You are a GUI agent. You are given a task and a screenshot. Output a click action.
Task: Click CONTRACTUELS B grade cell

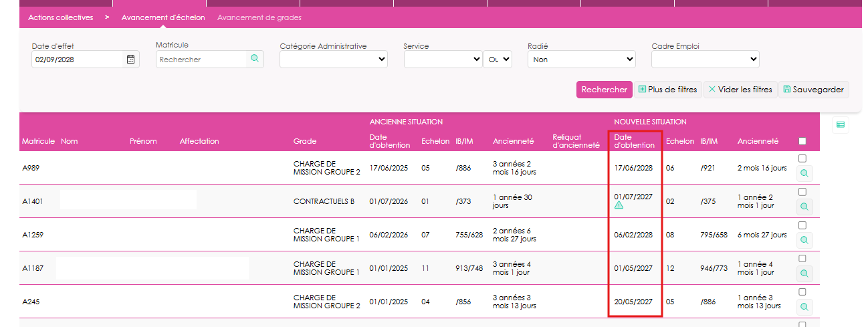tap(324, 201)
